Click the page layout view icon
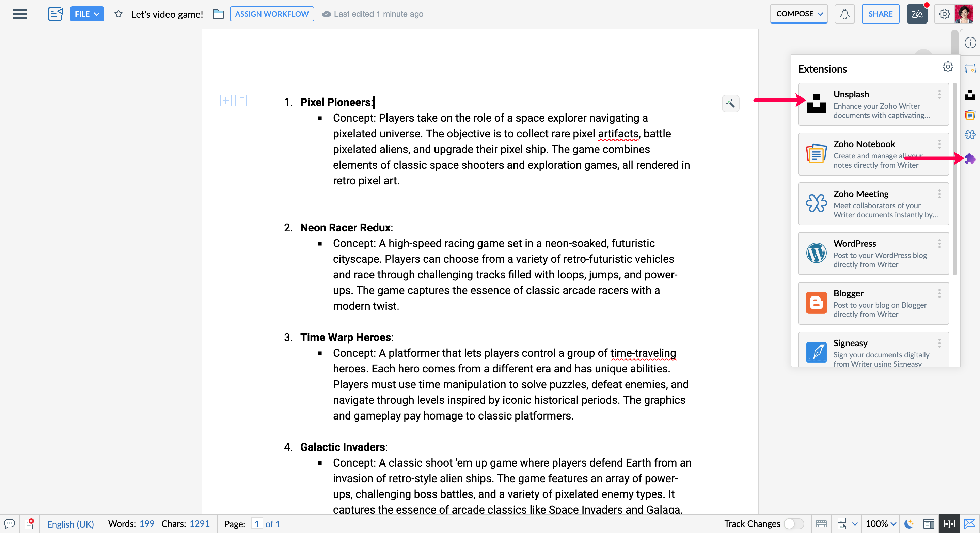 (x=841, y=524)
